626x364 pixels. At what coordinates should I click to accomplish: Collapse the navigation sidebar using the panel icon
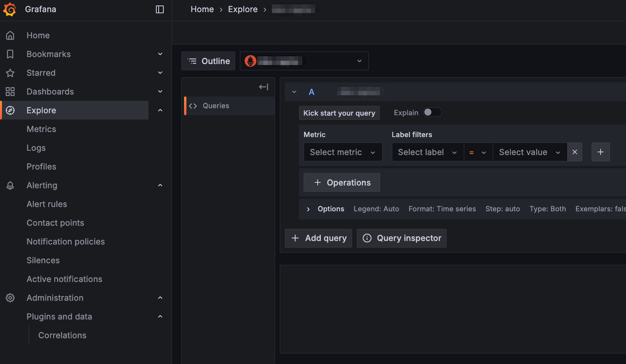160,9
